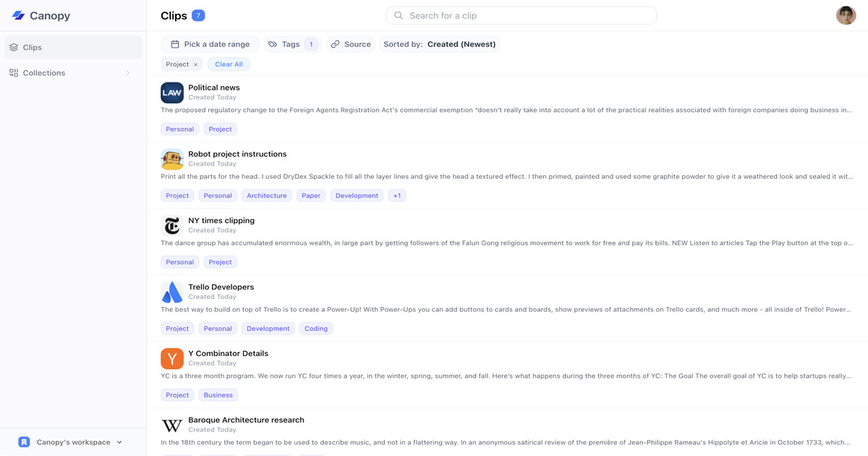
Task: Select the Trello Developers Atlassian icon
Action: coord(172,292)
